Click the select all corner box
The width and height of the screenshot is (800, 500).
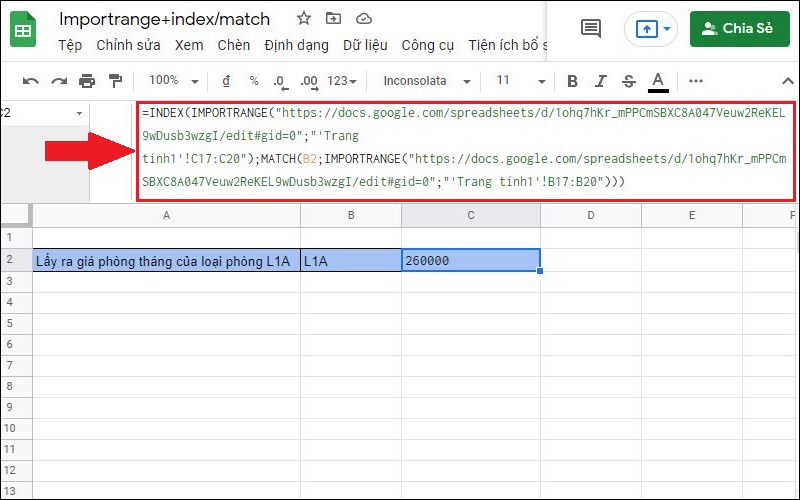click(15, 215)
